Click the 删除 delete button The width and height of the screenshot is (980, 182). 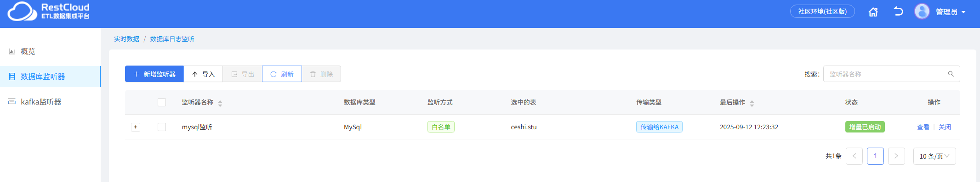[321, 74]
